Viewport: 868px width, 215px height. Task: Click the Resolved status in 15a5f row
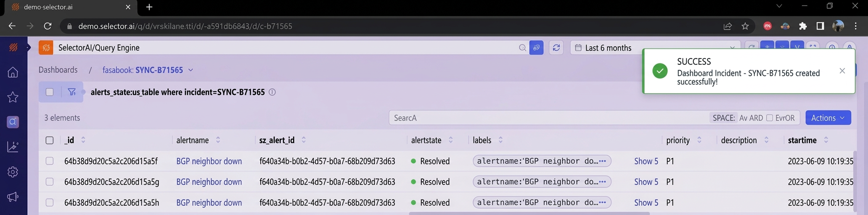point(430,161)
